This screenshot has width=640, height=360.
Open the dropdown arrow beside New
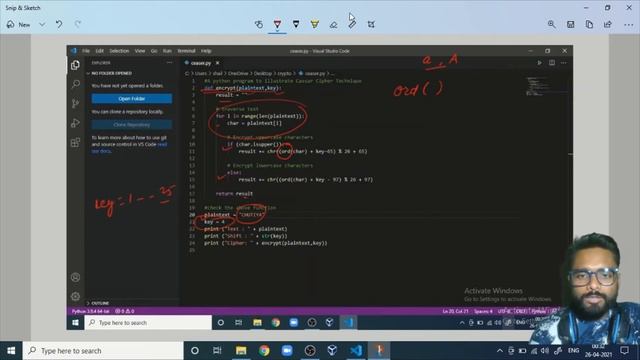tap(42, 24)
